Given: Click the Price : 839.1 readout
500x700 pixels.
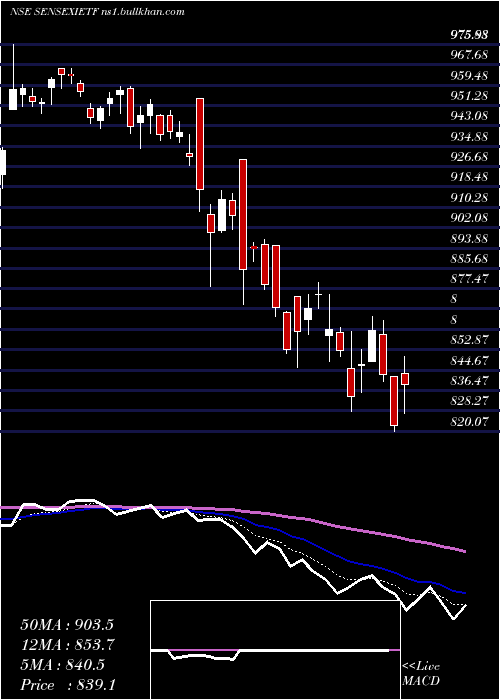Looking at the screenshot, I should (68, 685).
